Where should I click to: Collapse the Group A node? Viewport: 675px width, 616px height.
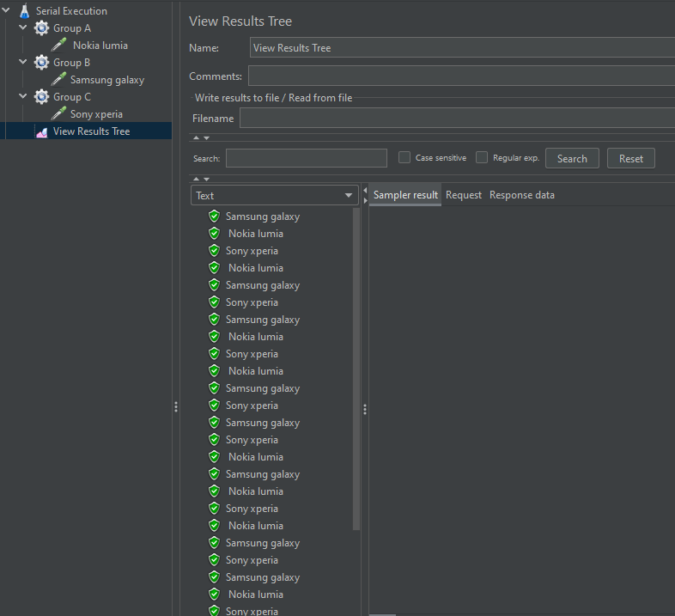click(23, 27)
